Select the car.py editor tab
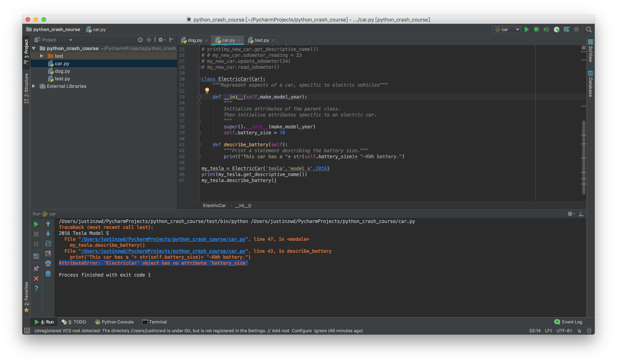The image size is (617, 364). (228, 40)
